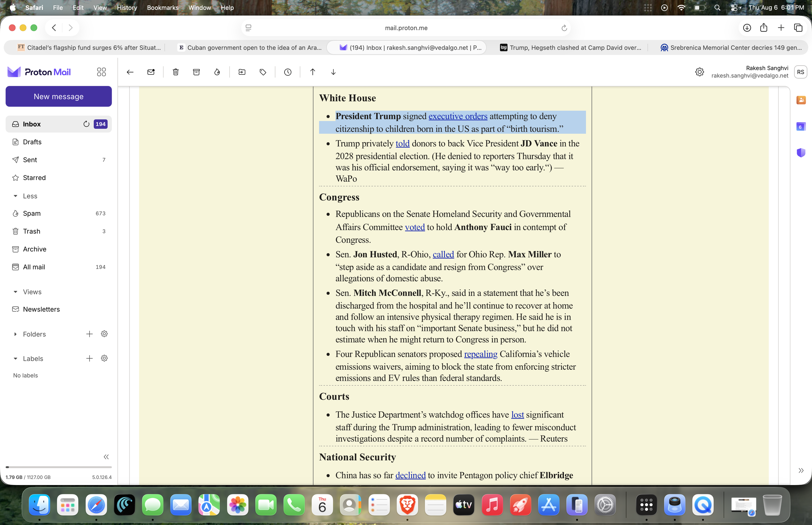Viewport: 812px width, 525px height.
Task: Open folder settings gear in sidebar
Action: 104,334
